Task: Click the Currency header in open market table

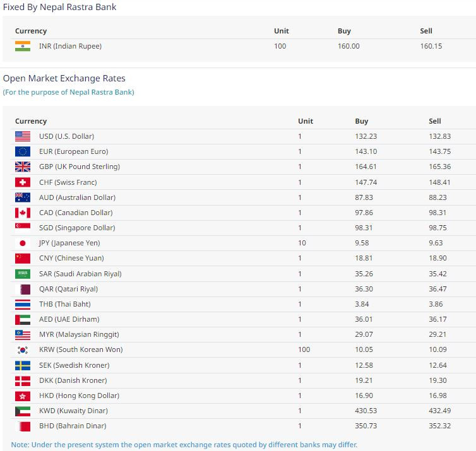Action: pos(31,121)
